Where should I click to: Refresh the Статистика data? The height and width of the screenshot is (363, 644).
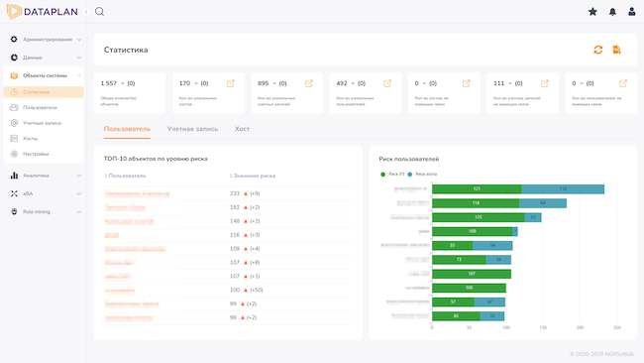click(598, 50)
